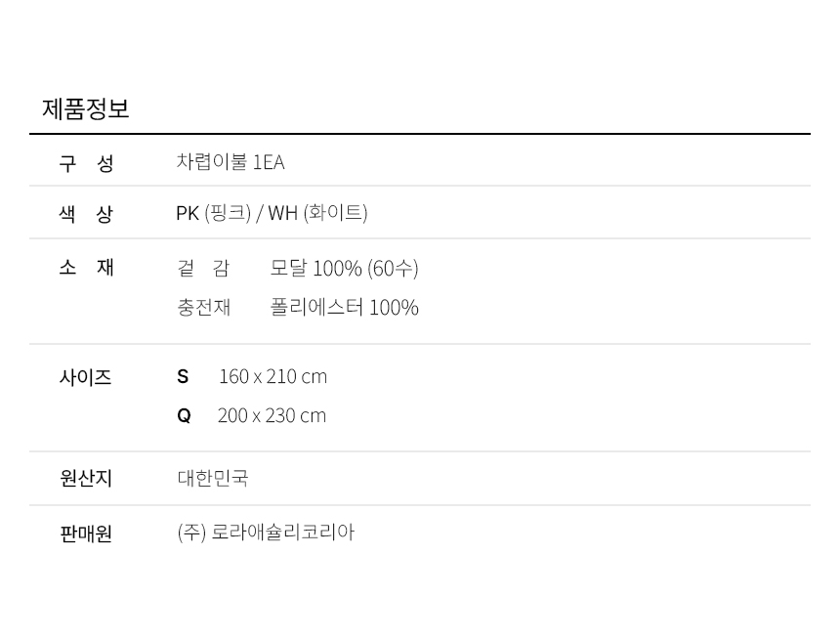Click the 160 x 210 cm dimension

tap(273, 377)
